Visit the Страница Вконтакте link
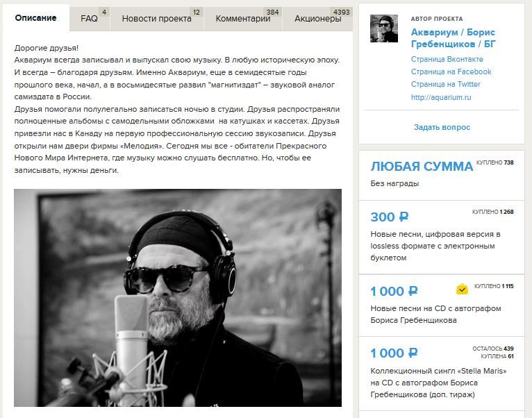532x418 pixels. (x=447, y=59)
